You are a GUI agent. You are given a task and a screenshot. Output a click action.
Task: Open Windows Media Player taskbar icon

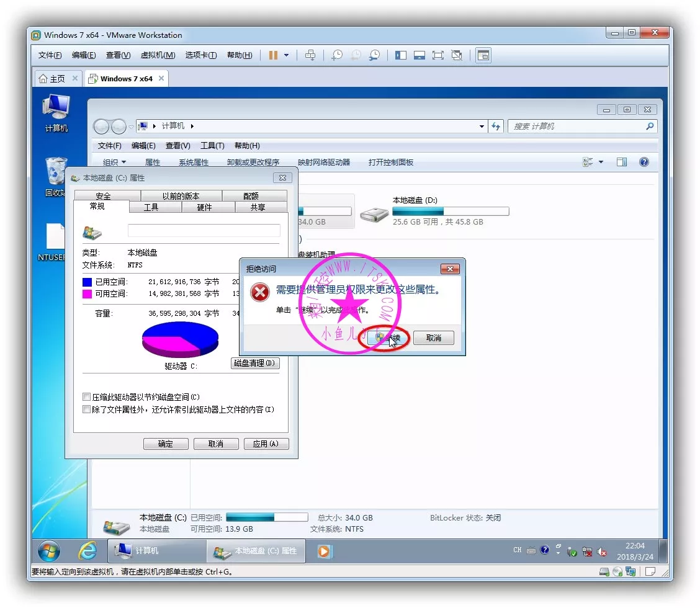[x=324, y=551]
